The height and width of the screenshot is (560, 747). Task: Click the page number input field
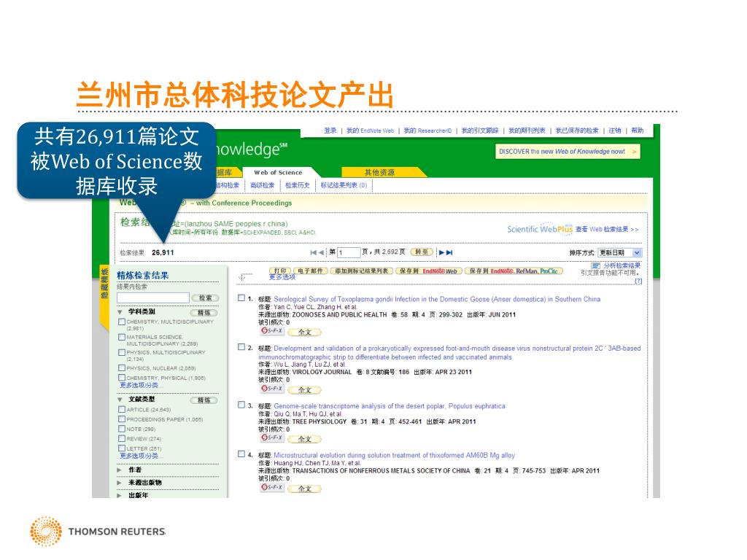[x=349, y=253]
